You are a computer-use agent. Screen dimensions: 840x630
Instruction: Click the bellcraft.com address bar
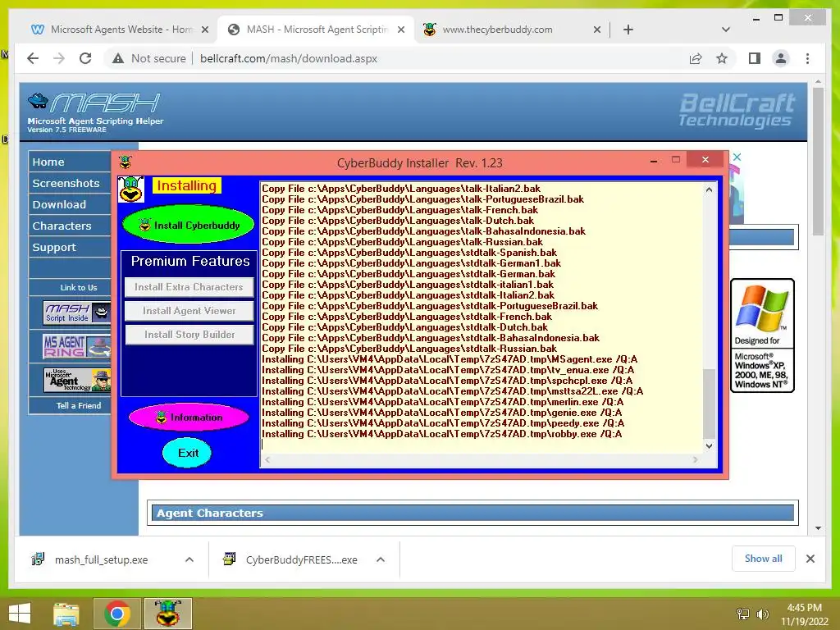[x=289, y=58]
